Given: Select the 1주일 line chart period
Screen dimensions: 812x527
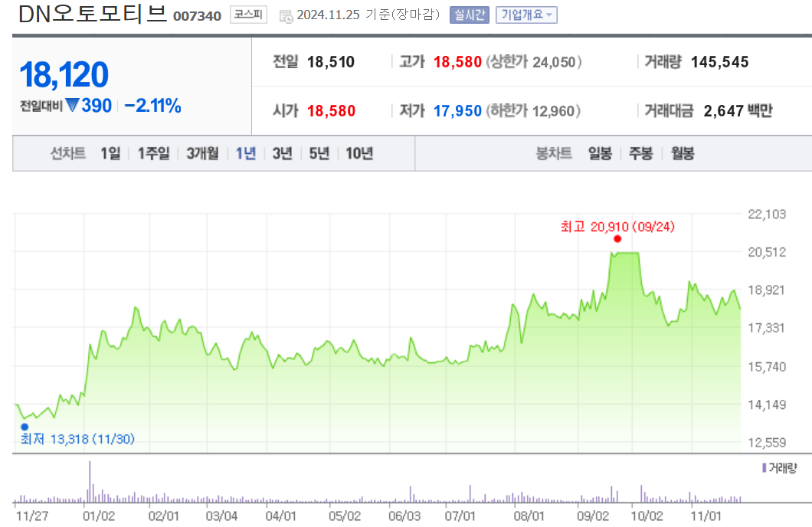Looking at the screenshot, I should [x=153, y=153].
